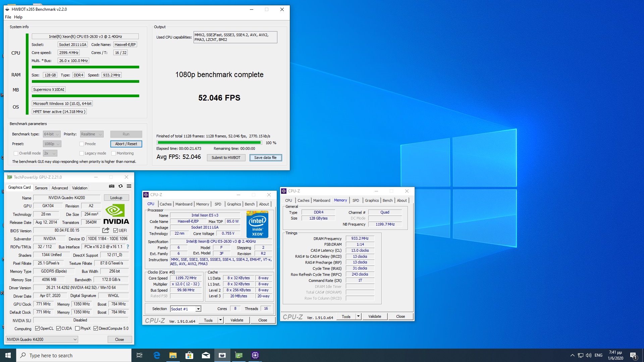Click the BIOS export share icon in GPU-Z
This screenshot has width=644, height=362.
point(106,230)
